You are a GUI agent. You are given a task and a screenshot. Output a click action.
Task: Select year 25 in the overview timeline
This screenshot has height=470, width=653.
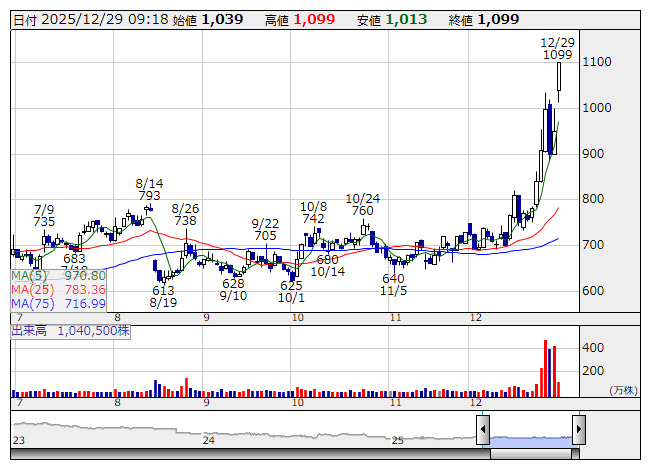coord(397,440)
